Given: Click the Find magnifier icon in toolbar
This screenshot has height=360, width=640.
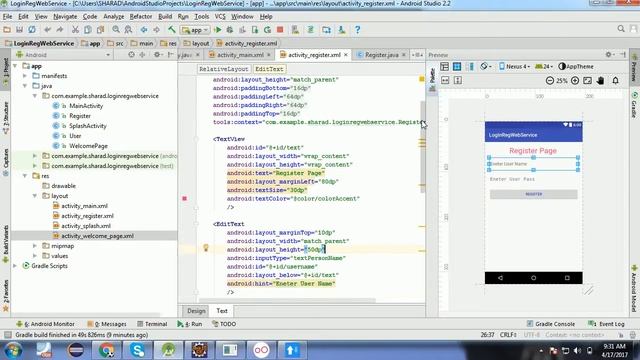Looking at the screenshot, I should click(116, 30).
